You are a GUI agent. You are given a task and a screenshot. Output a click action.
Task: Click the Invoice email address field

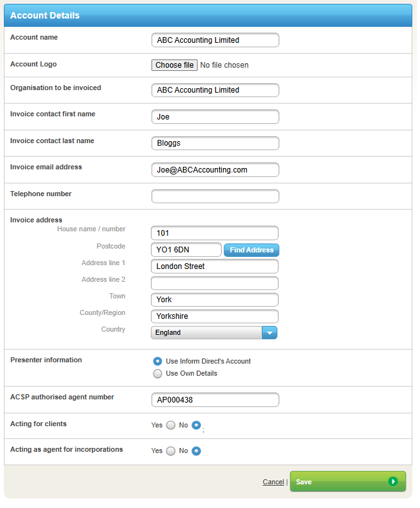click(215, 170)
